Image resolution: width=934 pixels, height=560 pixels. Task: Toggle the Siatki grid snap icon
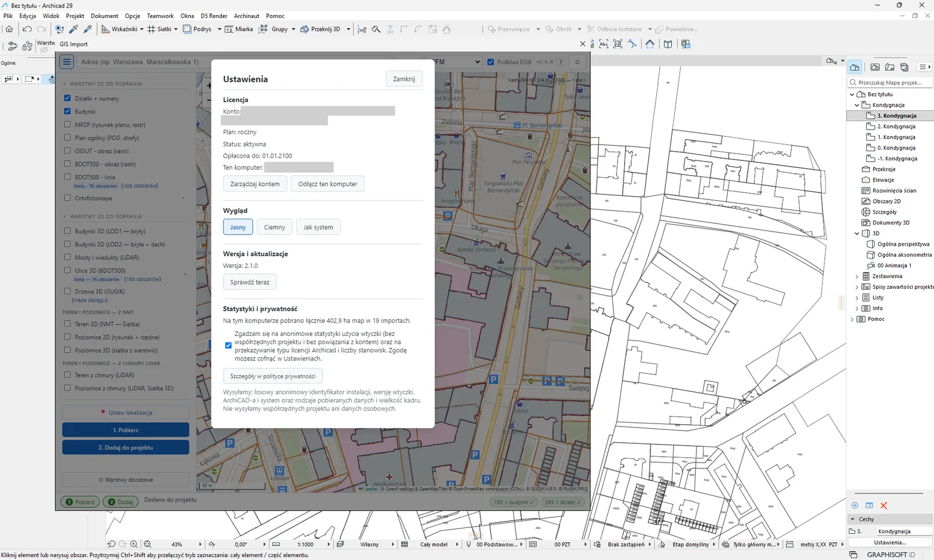point(151,29)
